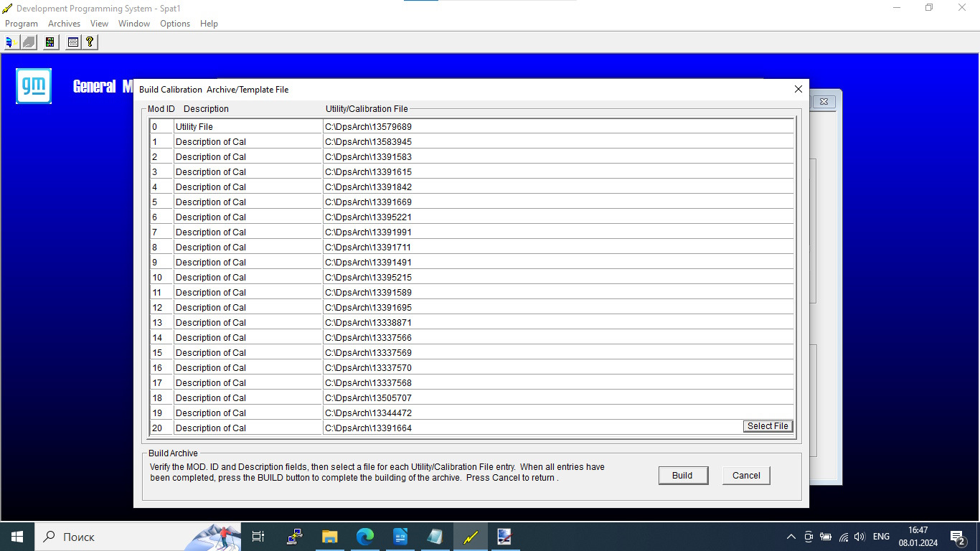Click the yellow question mark help icon

click(90, 42)
